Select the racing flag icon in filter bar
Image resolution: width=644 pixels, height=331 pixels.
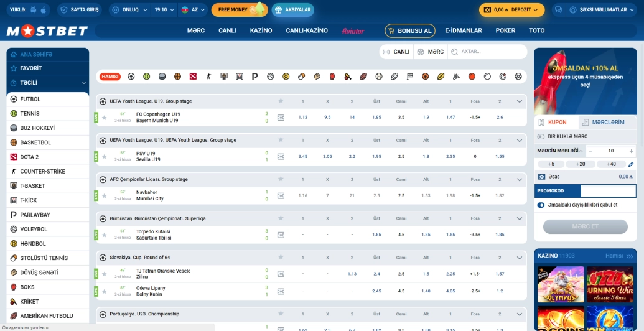(x=409, y=77)
